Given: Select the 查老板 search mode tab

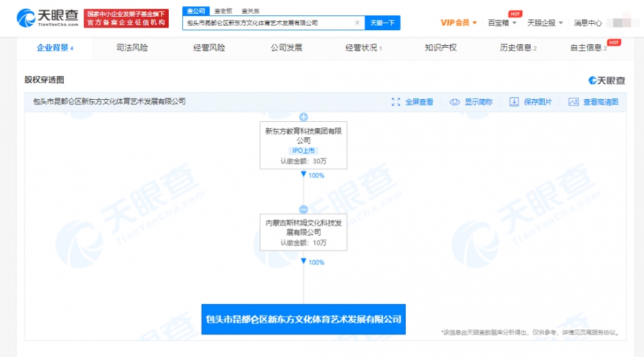Looking at the screenshot, I should tap(223, 11).
